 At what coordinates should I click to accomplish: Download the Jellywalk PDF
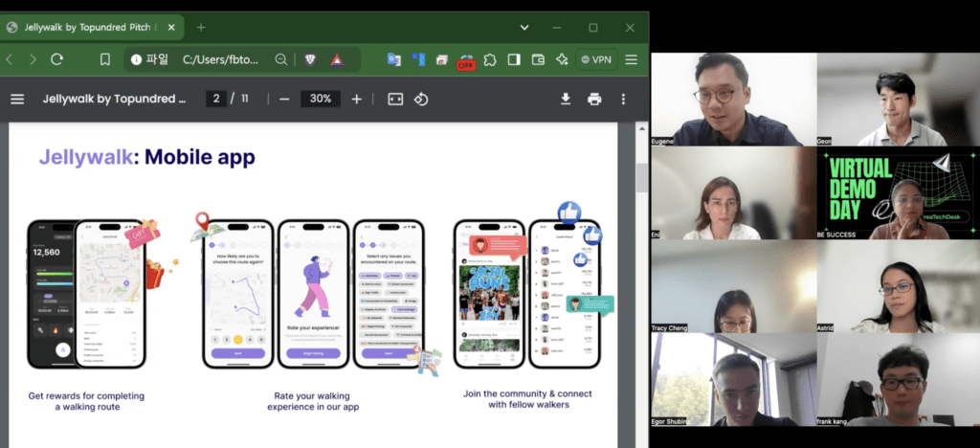[x=565, y=99]
